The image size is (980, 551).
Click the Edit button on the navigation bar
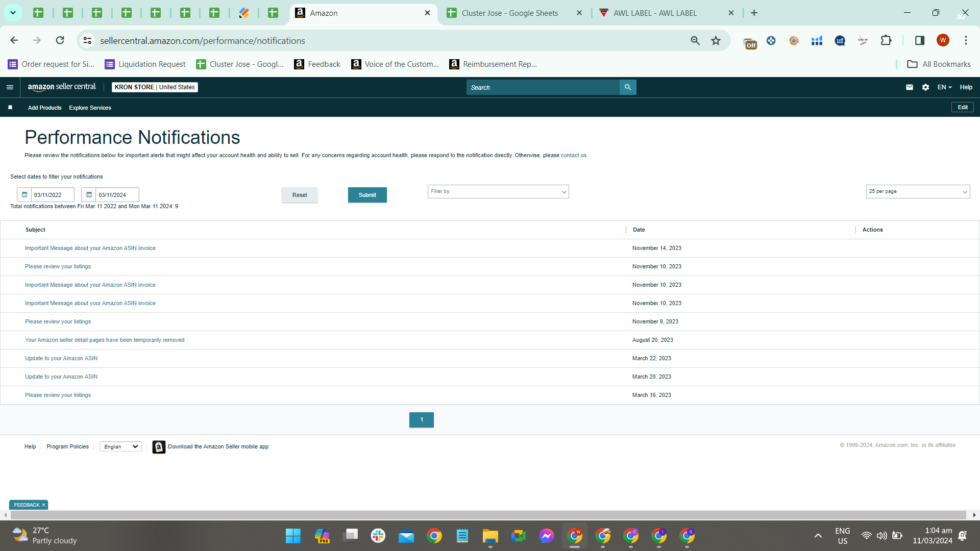click(963, 107)
